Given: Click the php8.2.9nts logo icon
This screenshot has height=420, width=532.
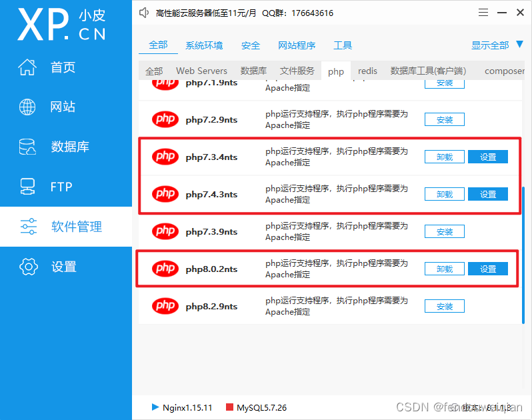Looking at the screenshot, I should (165, 306).
